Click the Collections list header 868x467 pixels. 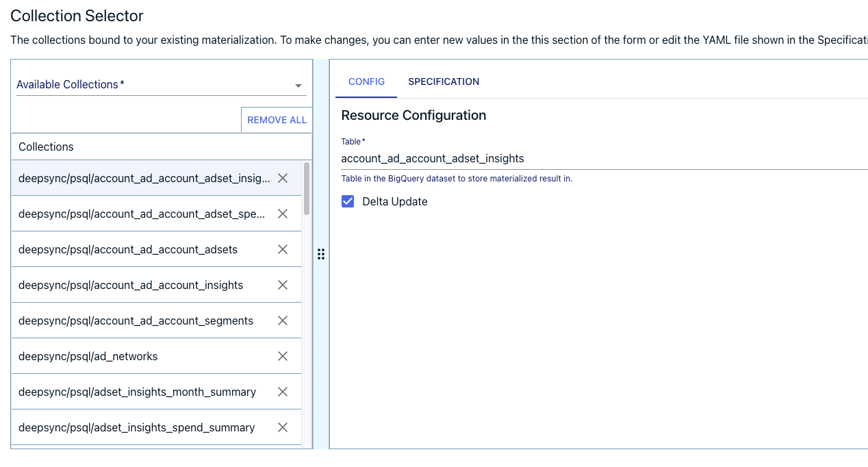[46, 147]
